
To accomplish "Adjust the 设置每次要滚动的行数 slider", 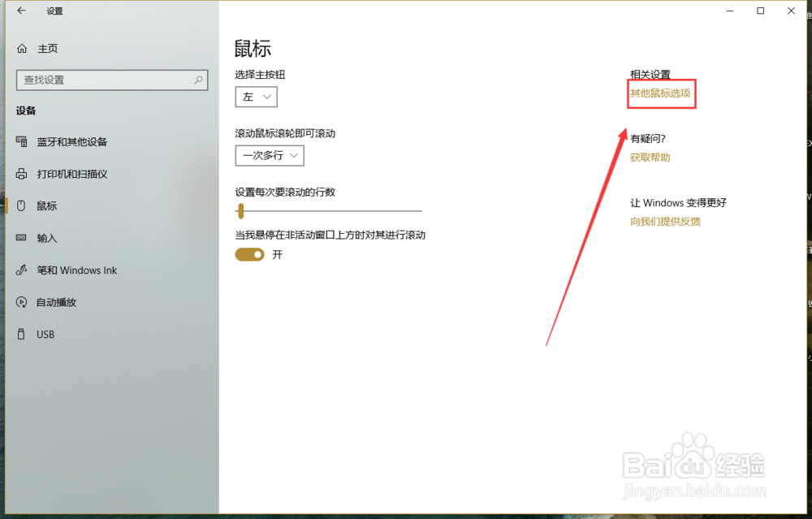I will (240, 211).
